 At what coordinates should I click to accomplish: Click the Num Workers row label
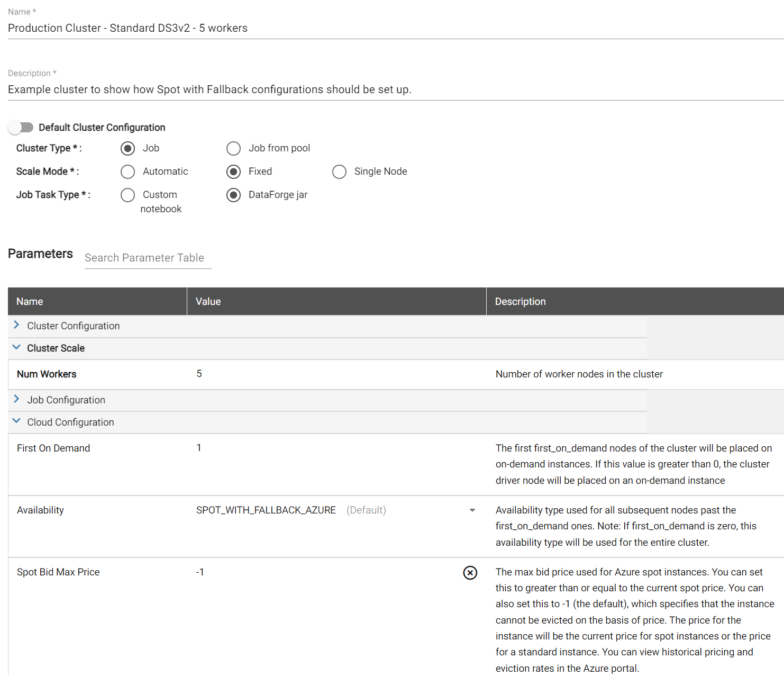tap(47, 374)
